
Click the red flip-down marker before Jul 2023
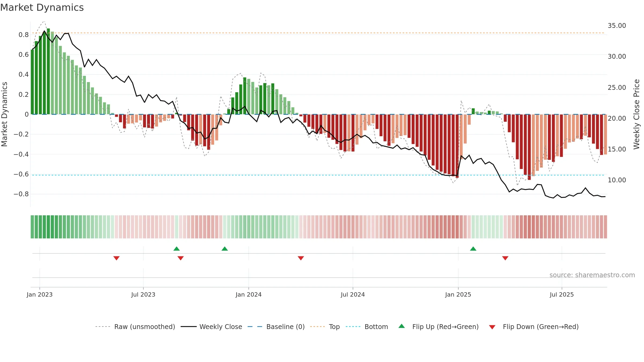(116, 258)
